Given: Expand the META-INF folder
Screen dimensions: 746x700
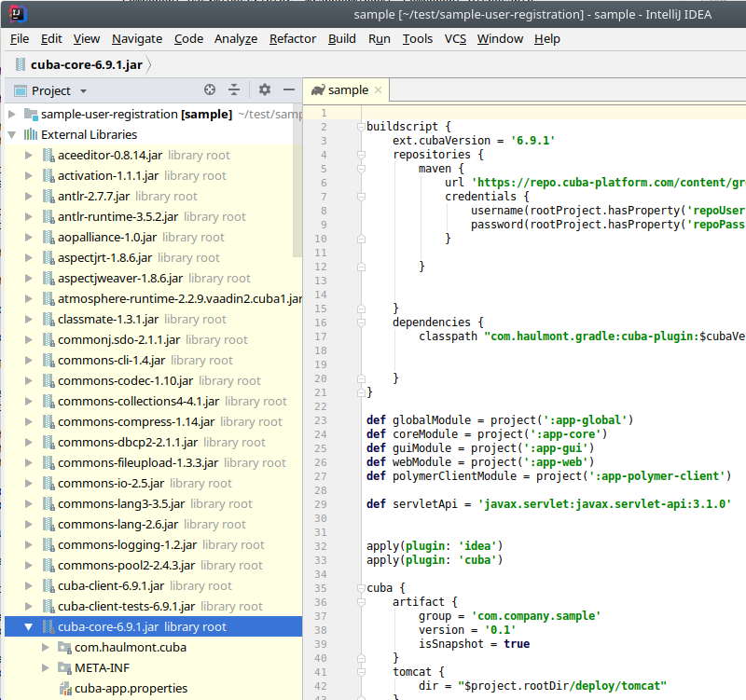Looking at the screenshot, I should coord(45,667).
